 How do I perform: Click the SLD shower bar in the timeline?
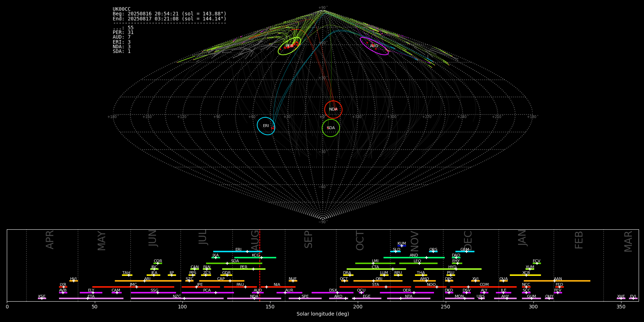click(395, 252)
